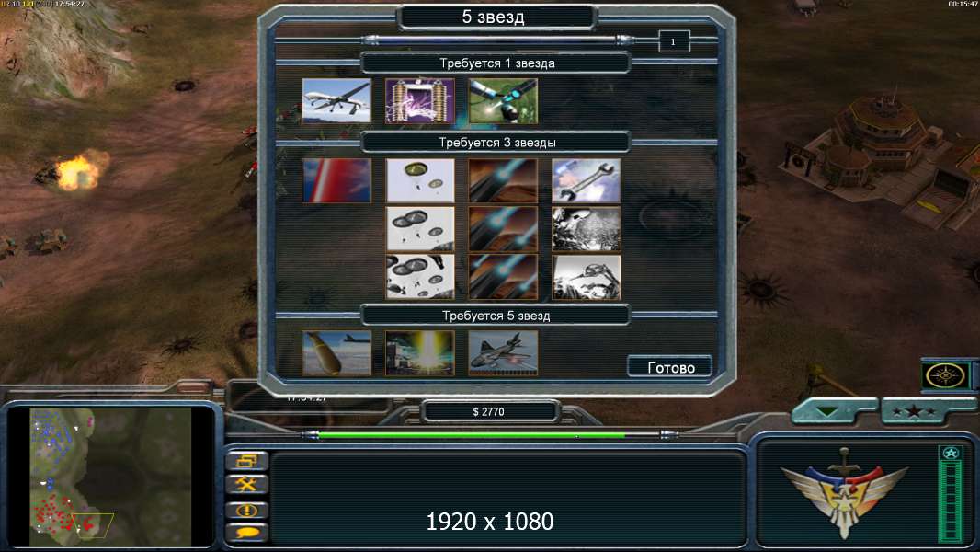
Task: Click the radar compass button on right
Action: (945, 376)
